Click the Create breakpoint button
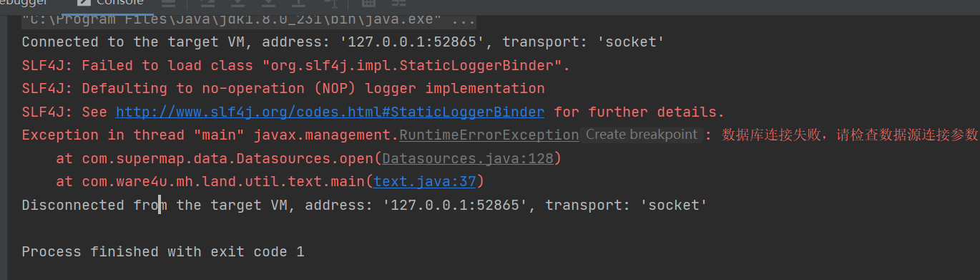The height and width of the screenshot is (280, 980). pos(641,135)
